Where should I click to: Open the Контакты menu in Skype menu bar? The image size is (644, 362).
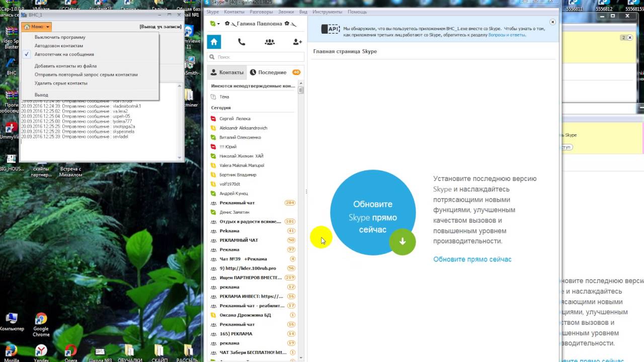pos(234,12)
